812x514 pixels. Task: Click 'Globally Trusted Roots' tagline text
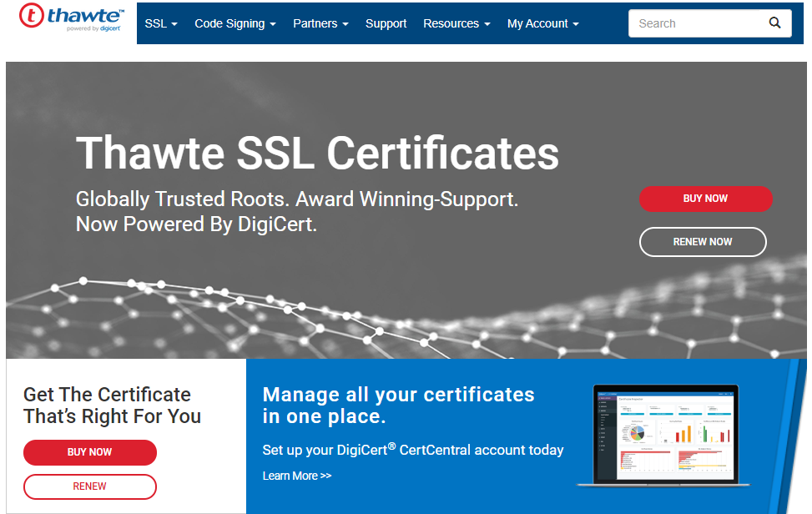[x=297, y=212]
